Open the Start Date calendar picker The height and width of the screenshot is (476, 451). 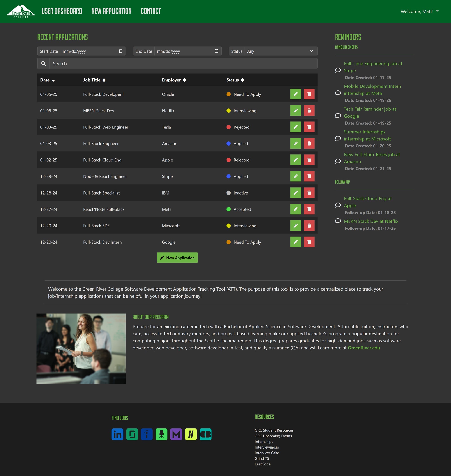click(121, 51)
